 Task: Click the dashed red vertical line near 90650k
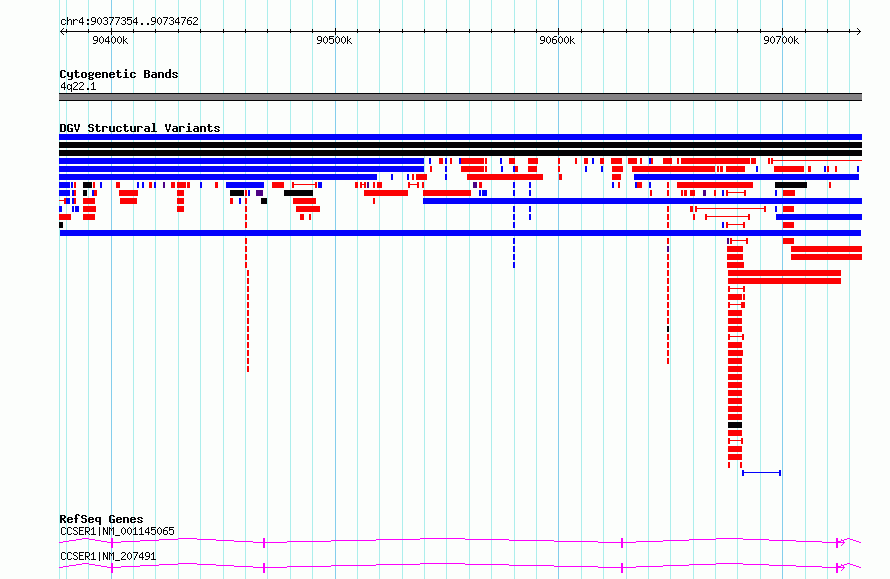click(668, 272)
